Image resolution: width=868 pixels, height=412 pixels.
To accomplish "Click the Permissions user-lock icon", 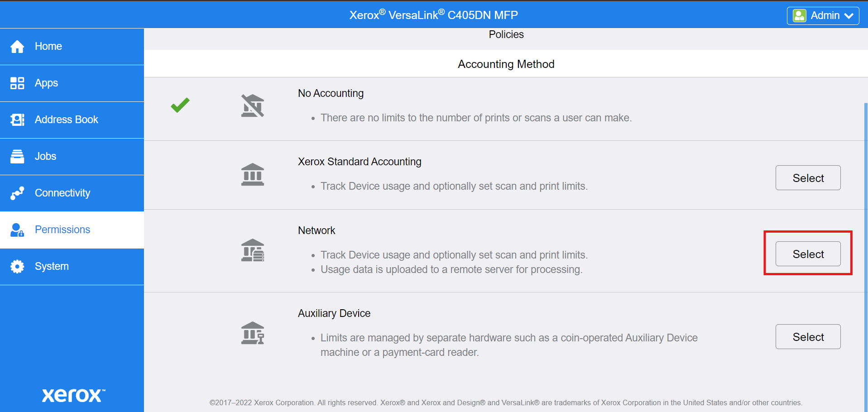I will tap(17, 230).
